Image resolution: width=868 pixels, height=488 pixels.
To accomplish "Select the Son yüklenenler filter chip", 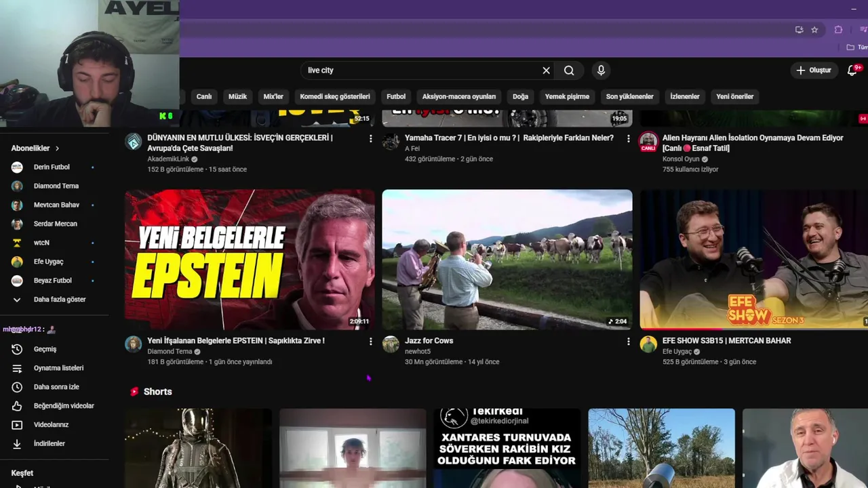I will pyautogui.click(x=630, y=96).
